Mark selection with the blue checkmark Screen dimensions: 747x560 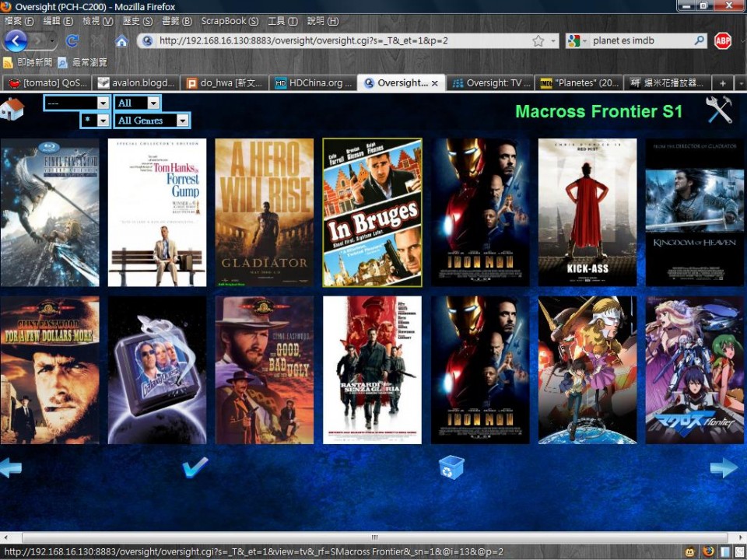coord(195,467)
